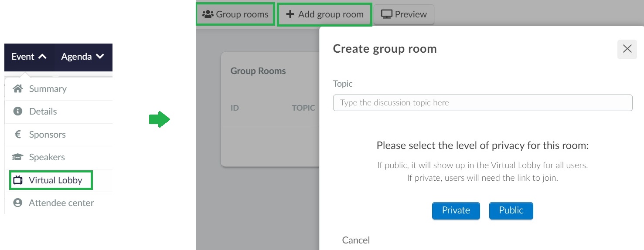The width and height of the screenshot is (644, 250).
Task: Open the Preview button in toolbar
Action: click(x=404, y=14)
